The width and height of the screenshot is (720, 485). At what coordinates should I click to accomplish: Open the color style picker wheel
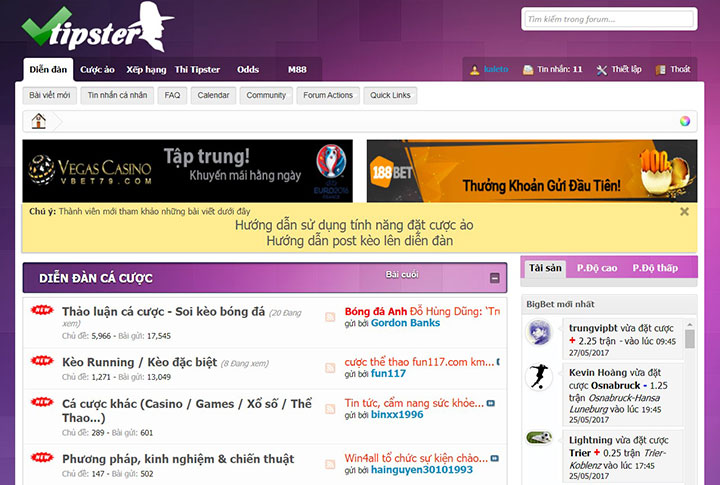[685, 121]
